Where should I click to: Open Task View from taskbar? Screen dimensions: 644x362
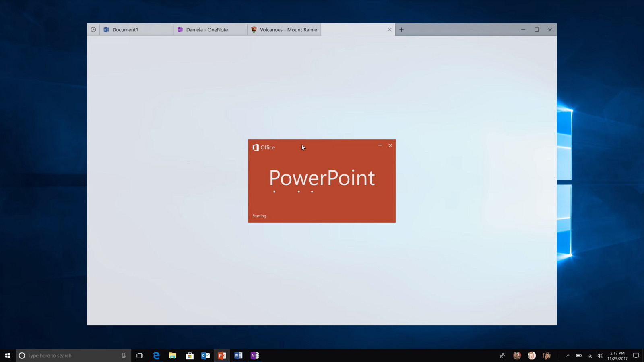click(140, 356)
